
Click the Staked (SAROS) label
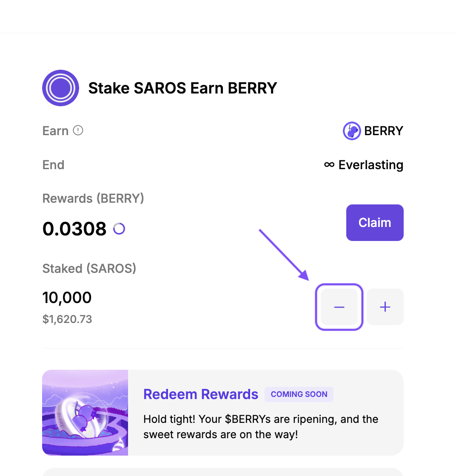pyautogui.click(x=89, y=269)
